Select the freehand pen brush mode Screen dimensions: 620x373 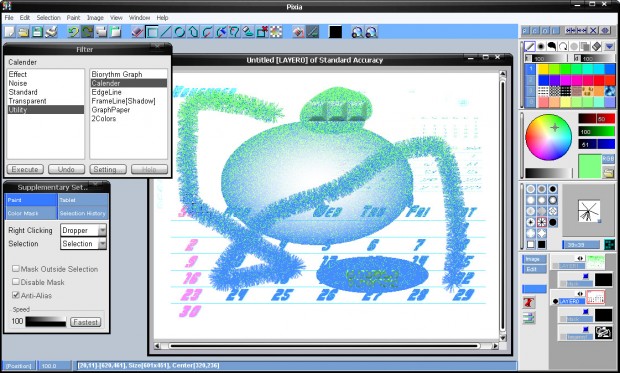[x=530, y=46]
